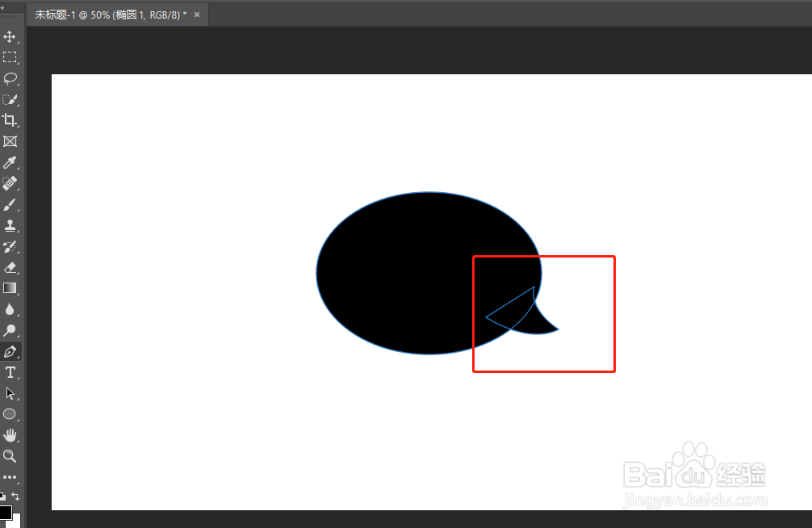Viewport: 812px width, 528px height.
Task: Select the Eraser tool
Action: click(x=10, y=267)
